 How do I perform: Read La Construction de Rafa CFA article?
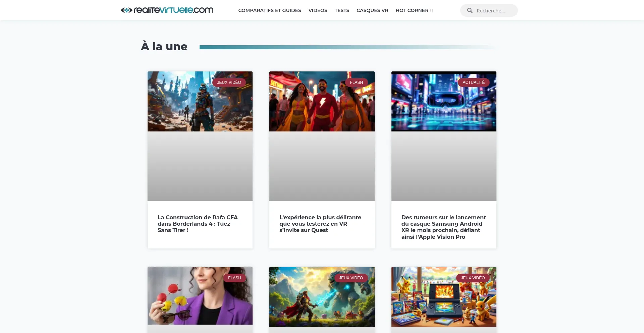point(198,224)
